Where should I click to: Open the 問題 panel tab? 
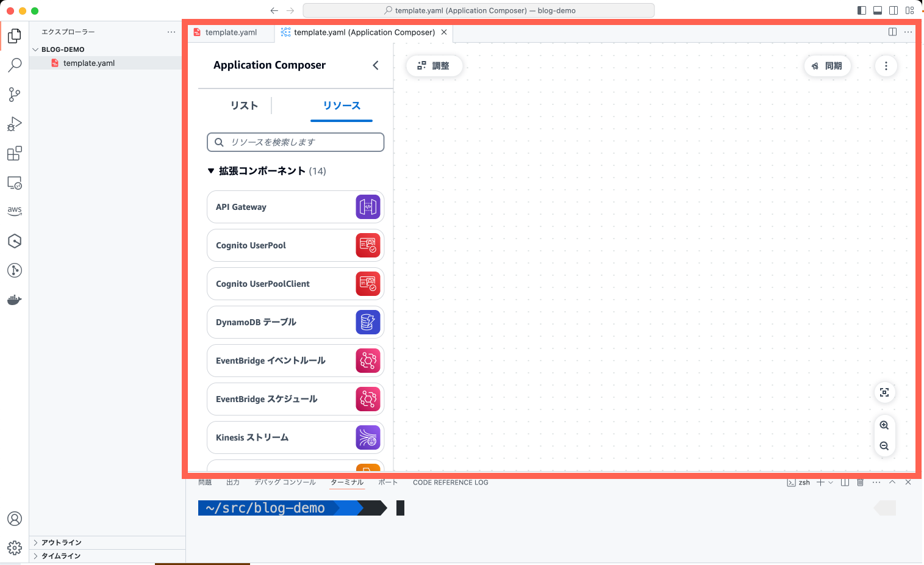click(x=205, y=482)
